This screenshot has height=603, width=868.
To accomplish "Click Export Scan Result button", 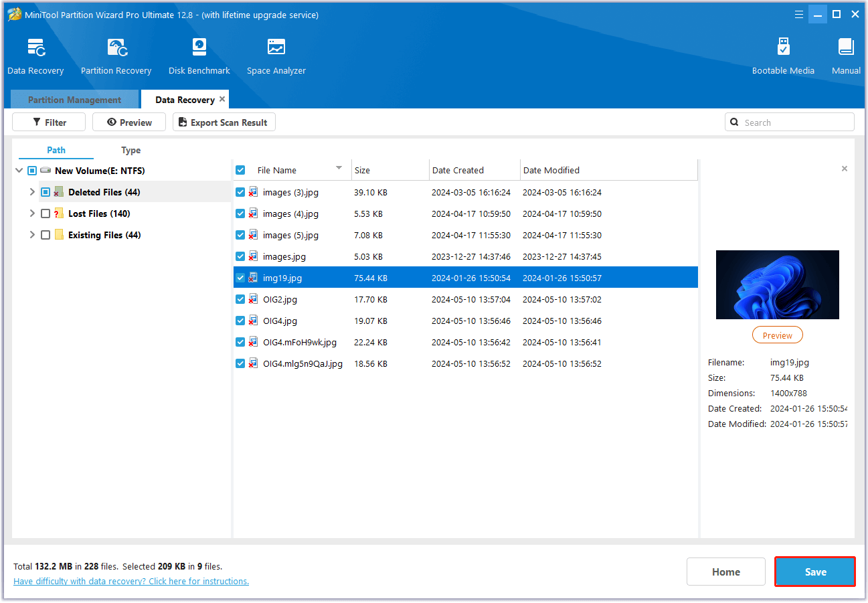I will point(224,122).
